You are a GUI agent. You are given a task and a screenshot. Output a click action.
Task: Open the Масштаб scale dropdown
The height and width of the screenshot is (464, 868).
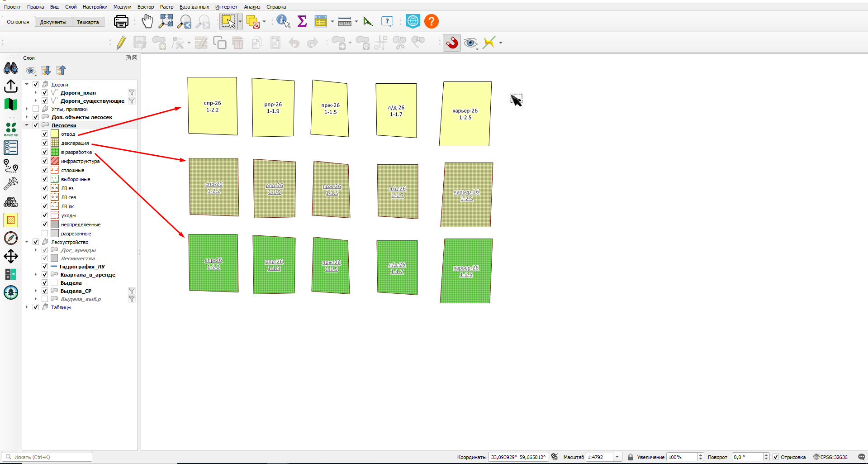coord(617,457)
